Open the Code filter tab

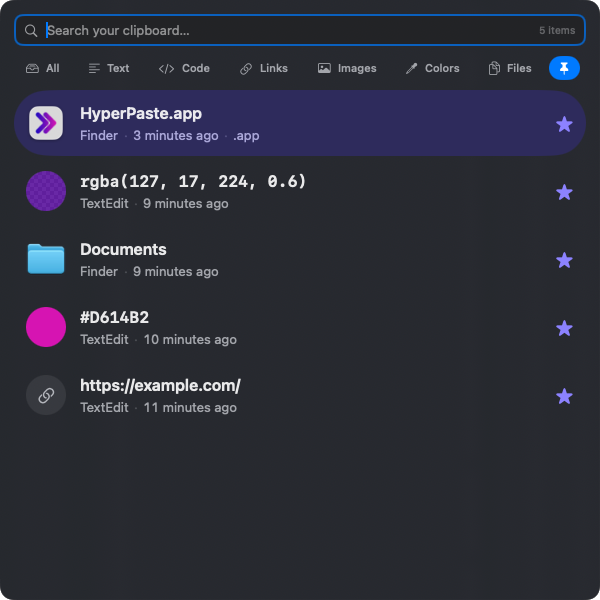tap(184, 68)
